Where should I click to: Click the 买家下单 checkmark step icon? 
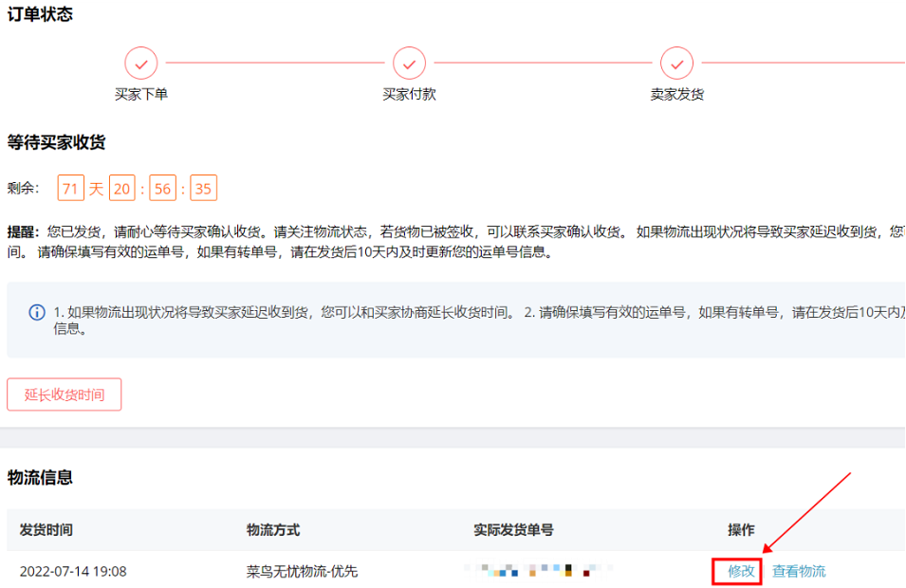click(x=141, y=64)
